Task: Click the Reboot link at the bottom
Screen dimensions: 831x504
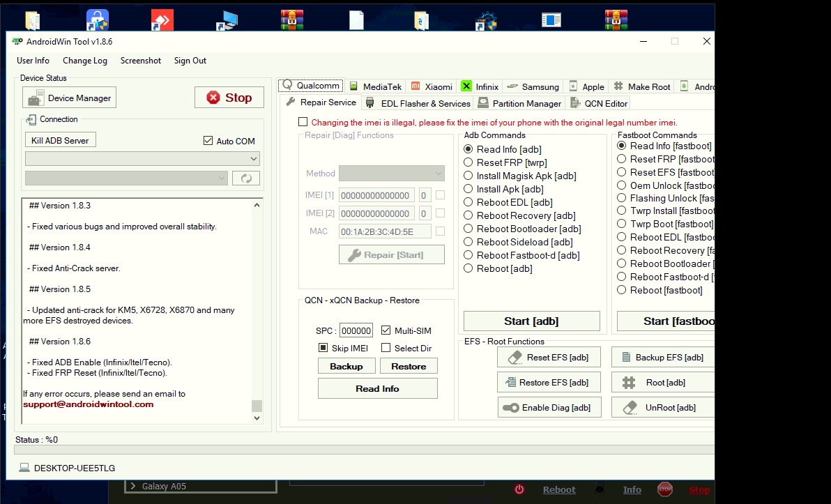Action: [559, 489]
